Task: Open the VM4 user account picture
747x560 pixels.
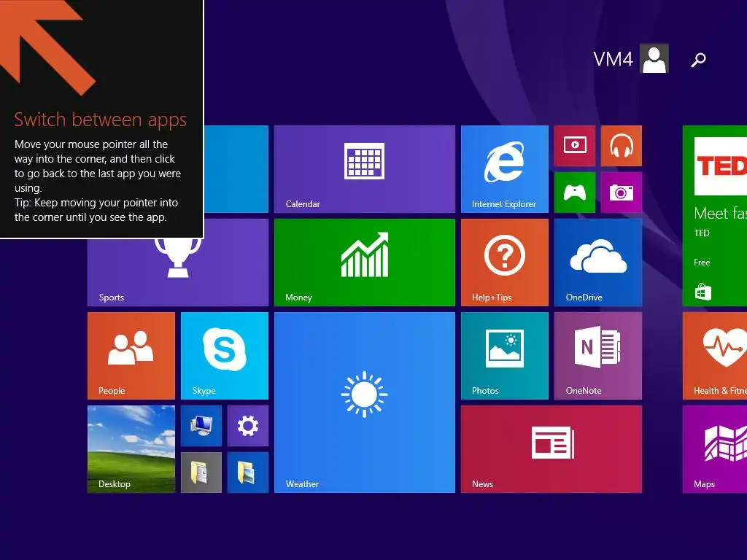Action: pyautogui.click(x=654, y=58)
